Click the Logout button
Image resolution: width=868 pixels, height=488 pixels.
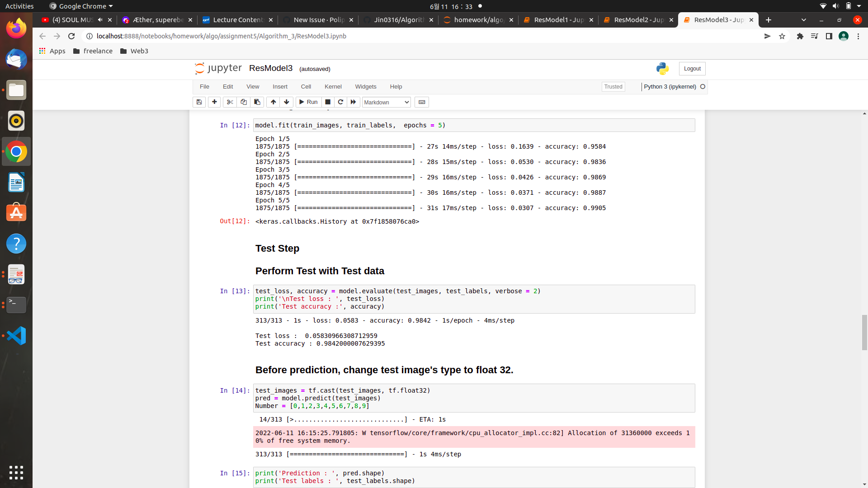tap(692, 69)
